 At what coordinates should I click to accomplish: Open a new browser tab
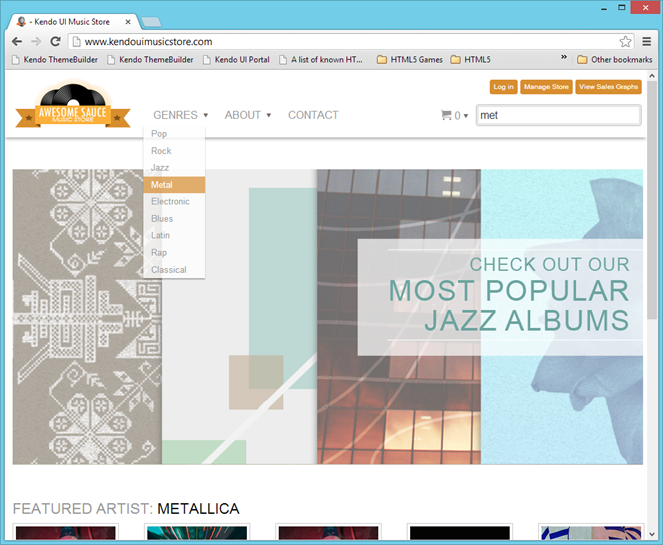pos(151,22)
